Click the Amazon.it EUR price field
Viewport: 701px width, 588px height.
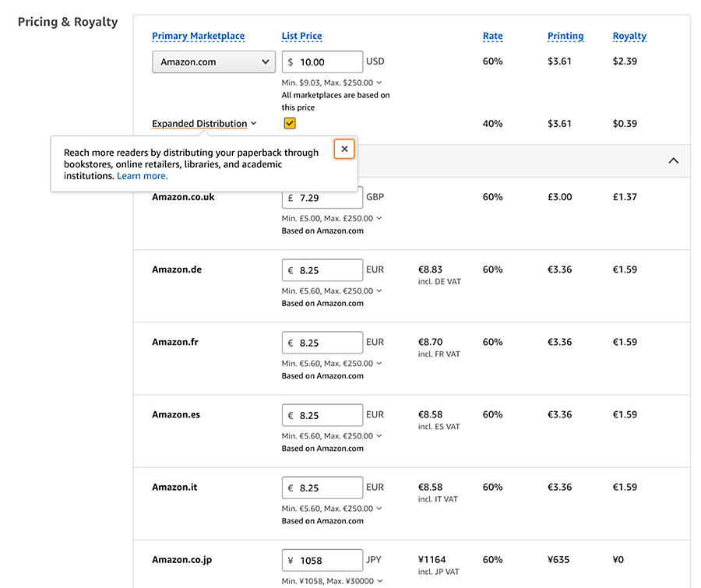[322, 488]
